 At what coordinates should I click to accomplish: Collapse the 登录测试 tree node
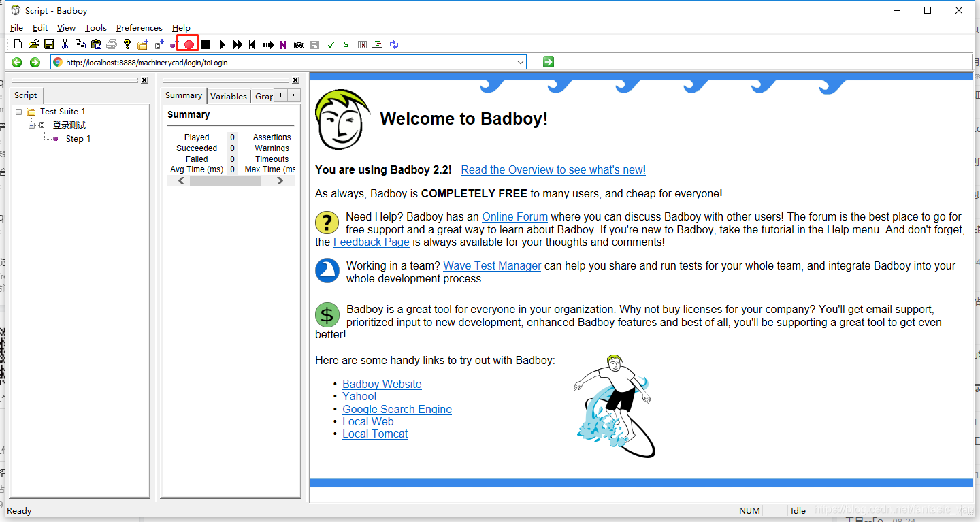pos(31,125)
